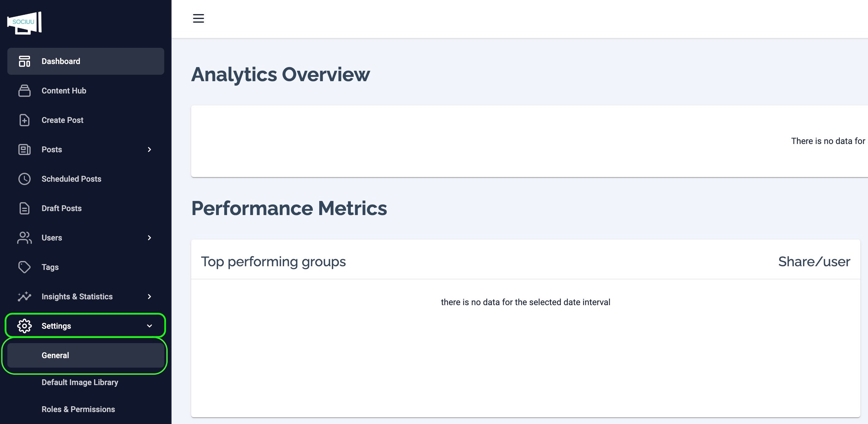Click the Create Post file-plus icon

tap(24, 120)
